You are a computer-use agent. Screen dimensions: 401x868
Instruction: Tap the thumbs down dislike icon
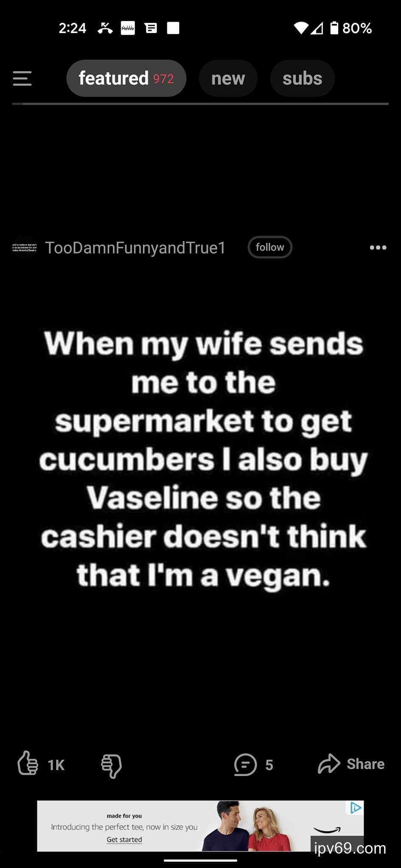coord(112,766)
